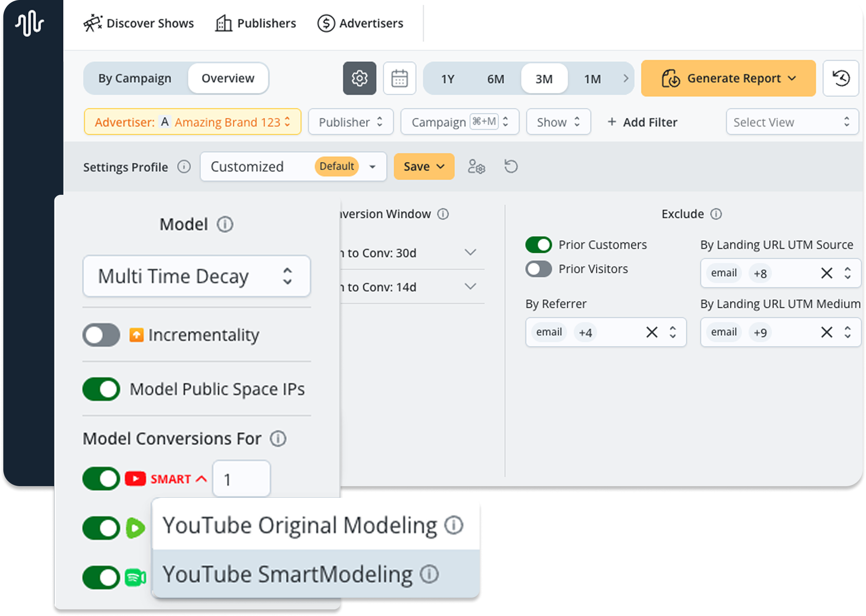Click Add Filter
The image size is (866, 616).
point(642,122)
